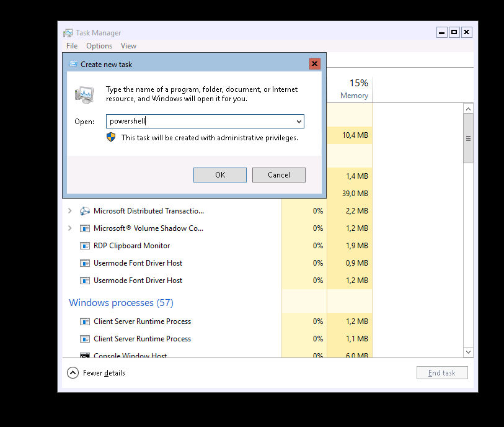The image size is (504, 427).
Task: Click the End task button
Action: (442, 372)
